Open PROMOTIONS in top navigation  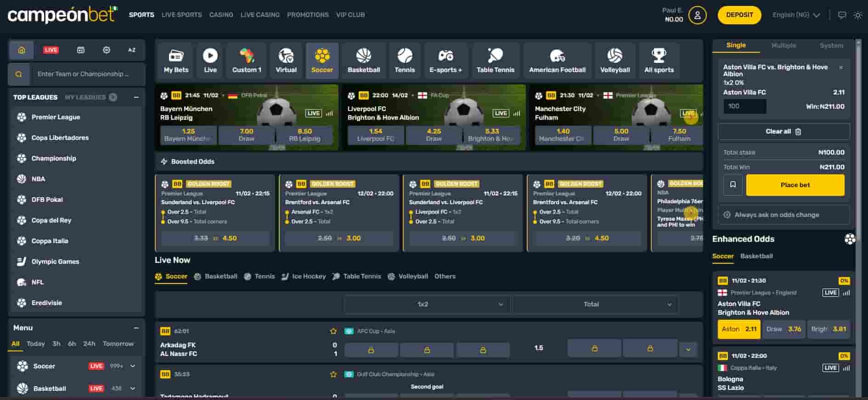point(308,15)
